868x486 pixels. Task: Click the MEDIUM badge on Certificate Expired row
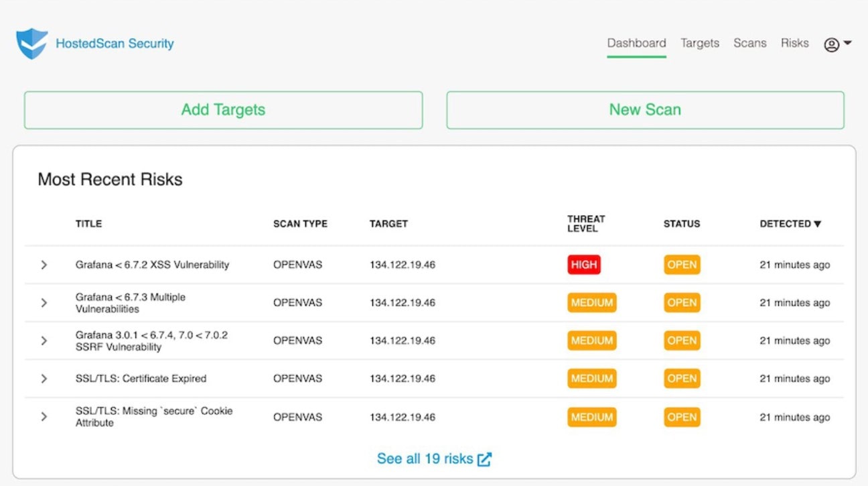(591, 378)
